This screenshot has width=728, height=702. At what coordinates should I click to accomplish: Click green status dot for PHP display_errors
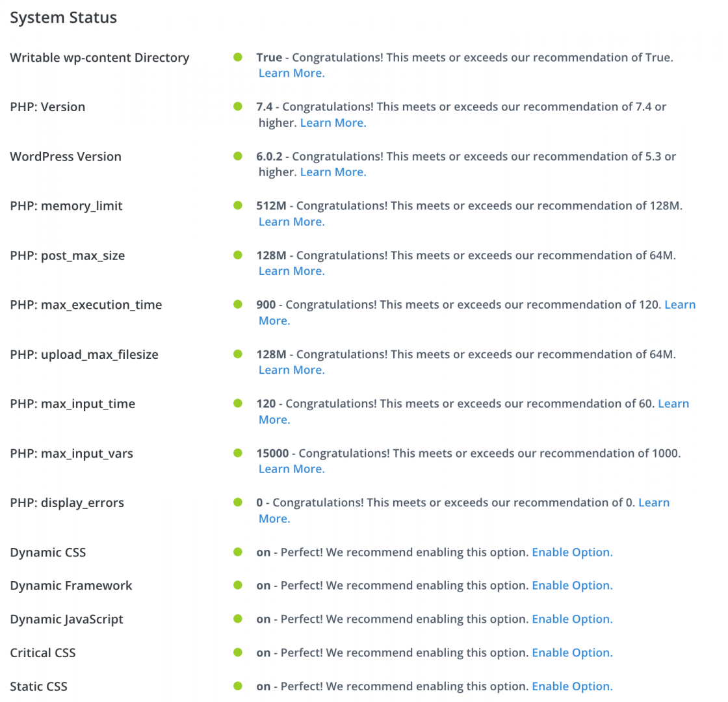click(x=238, y=502)
